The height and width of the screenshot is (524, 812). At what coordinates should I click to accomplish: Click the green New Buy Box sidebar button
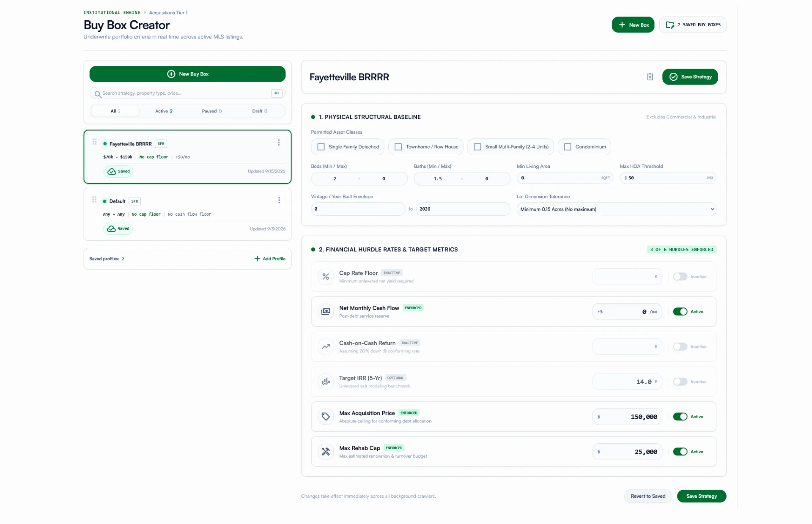pyautogui.click(x=187, y=74)
